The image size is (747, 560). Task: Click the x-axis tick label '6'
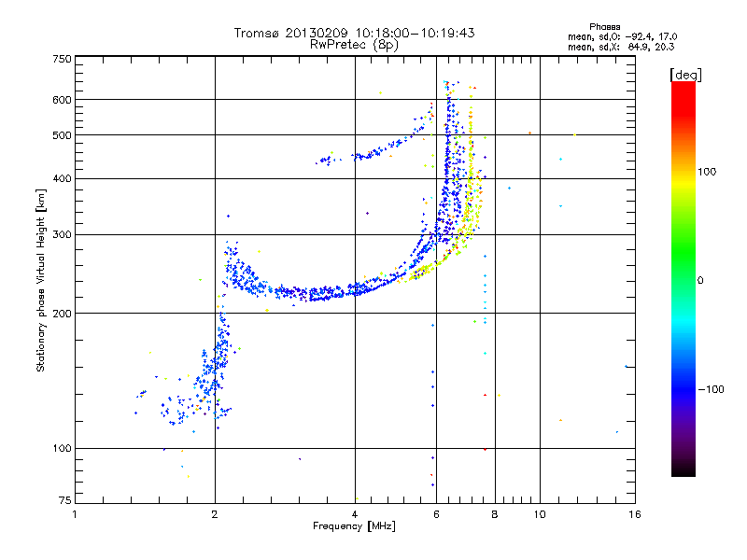click(436, 514)
